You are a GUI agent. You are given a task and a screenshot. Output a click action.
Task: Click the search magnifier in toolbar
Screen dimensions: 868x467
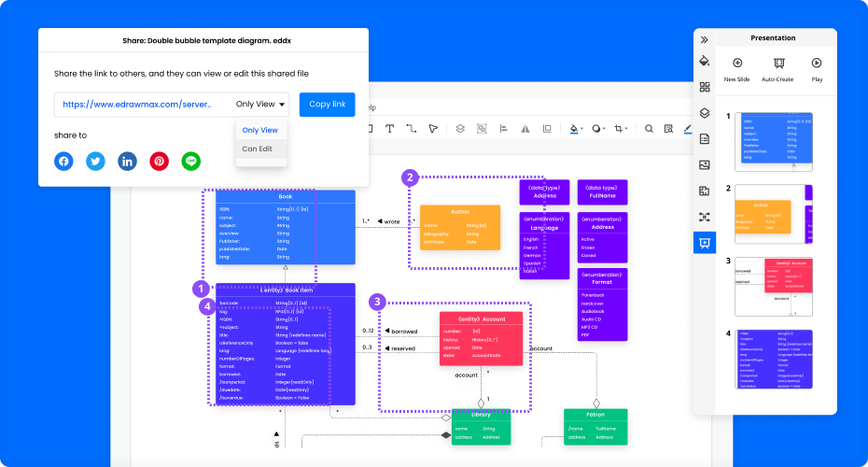tap(649, 129)
